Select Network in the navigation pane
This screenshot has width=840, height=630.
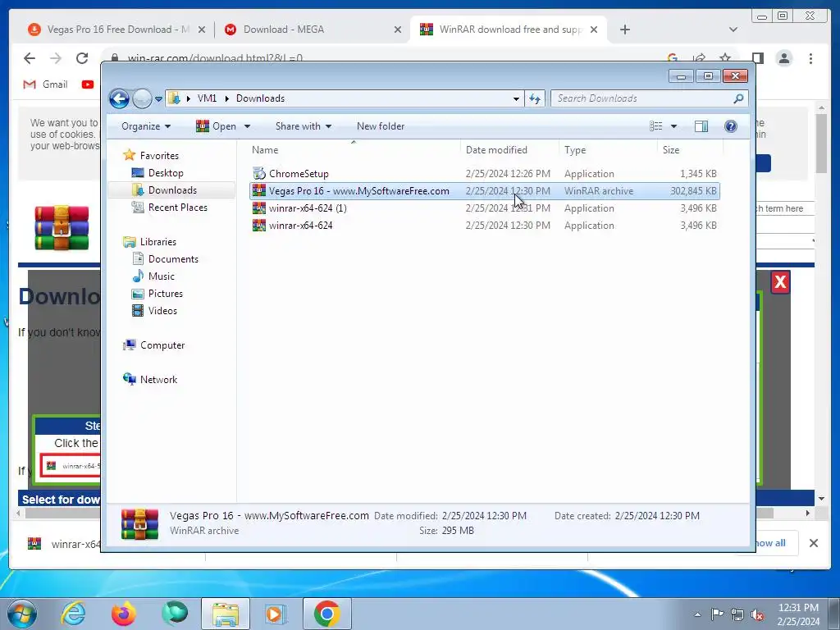coord(158,379)
